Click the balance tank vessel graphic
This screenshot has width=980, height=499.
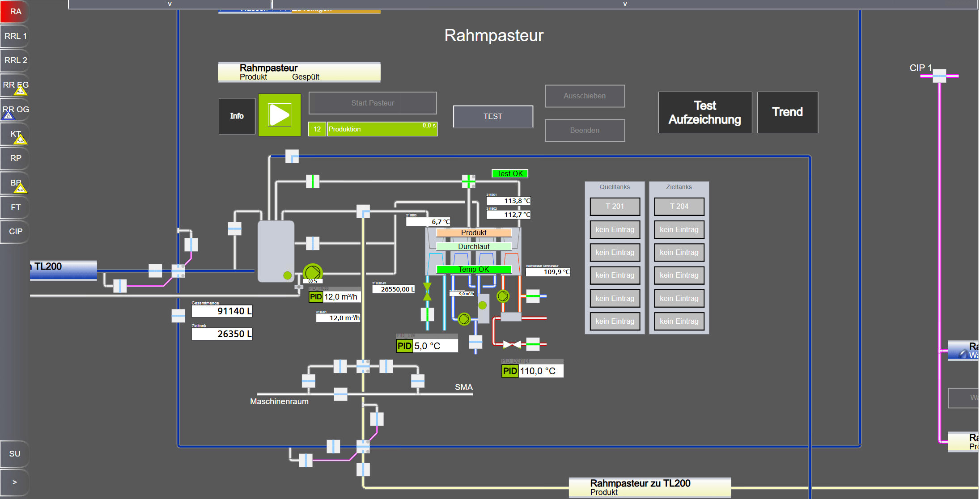click(276, 251)
